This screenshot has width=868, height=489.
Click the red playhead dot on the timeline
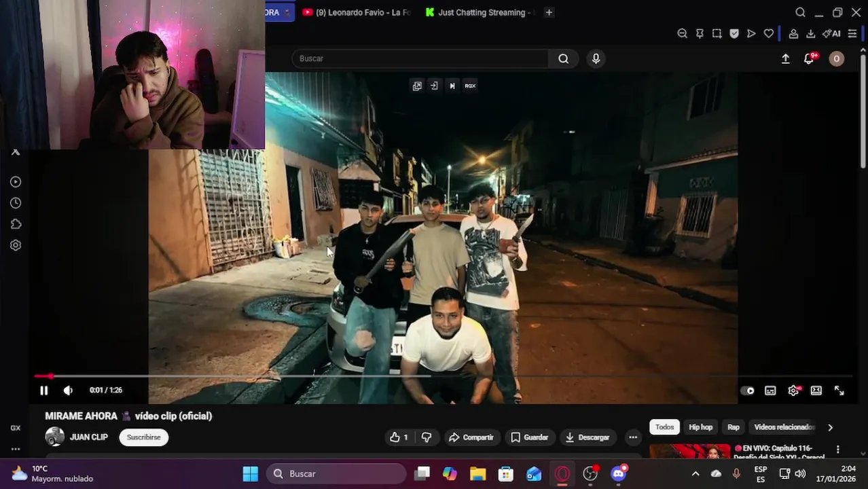[x=50, y=376]
